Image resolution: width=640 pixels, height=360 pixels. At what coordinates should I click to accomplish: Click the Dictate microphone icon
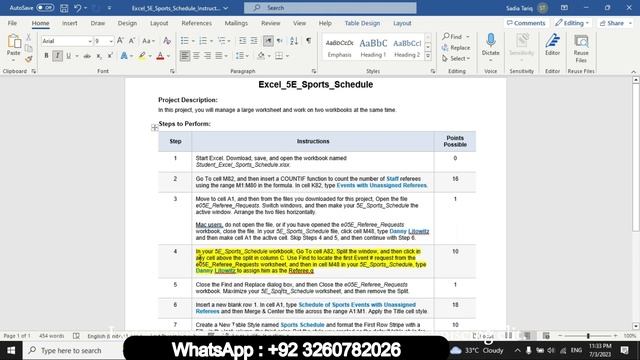491,40
